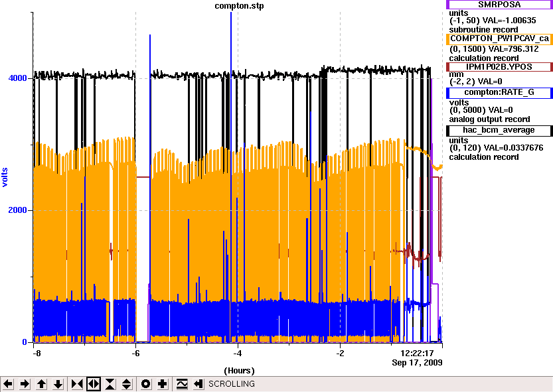Click the 'analog output record' description
Viewport: 553px width, 392px height.
click(x=489, y=119)
